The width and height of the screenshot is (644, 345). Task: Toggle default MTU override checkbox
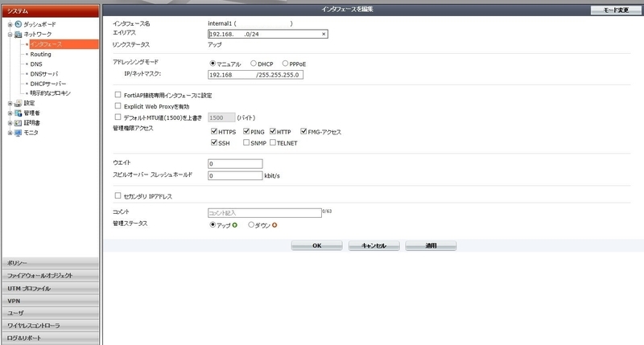coord(118,117)
